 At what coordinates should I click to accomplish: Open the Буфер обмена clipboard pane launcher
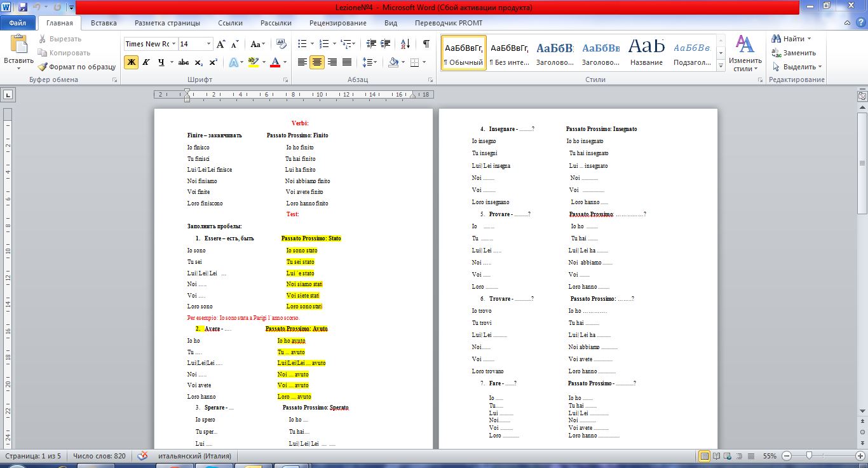click(x=115, y=80)
